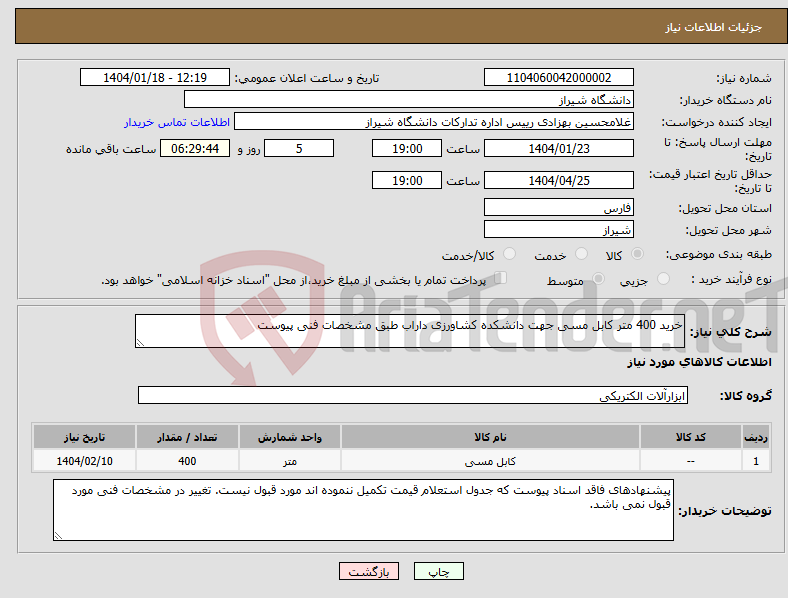
Task: Click the announcement date field 1404/01/18 - 12:19
Action: (155, 77)
